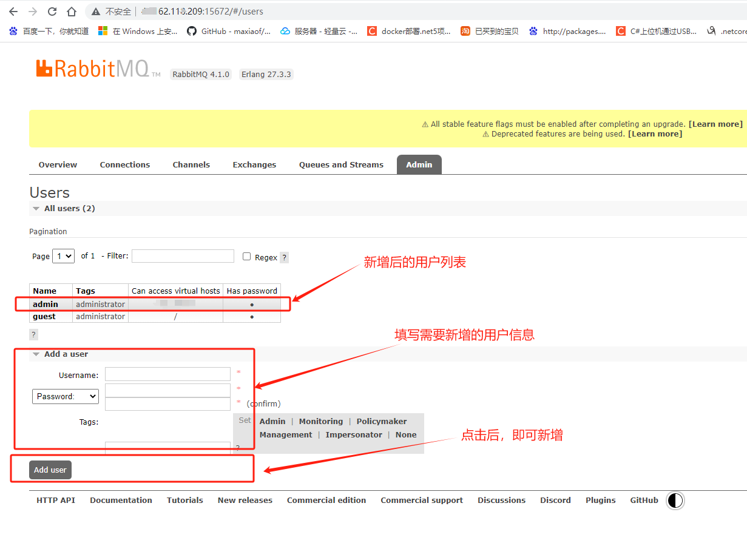Open the Taobao purchased items bookmark
This screenshot has height=560, width=747.
coord(490,31)
